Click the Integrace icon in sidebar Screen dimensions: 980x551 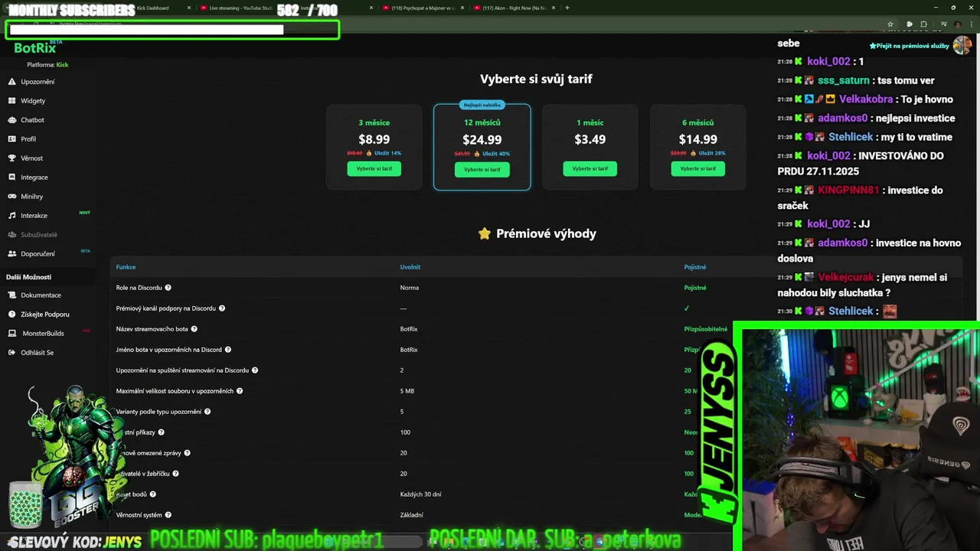point(11,177)
